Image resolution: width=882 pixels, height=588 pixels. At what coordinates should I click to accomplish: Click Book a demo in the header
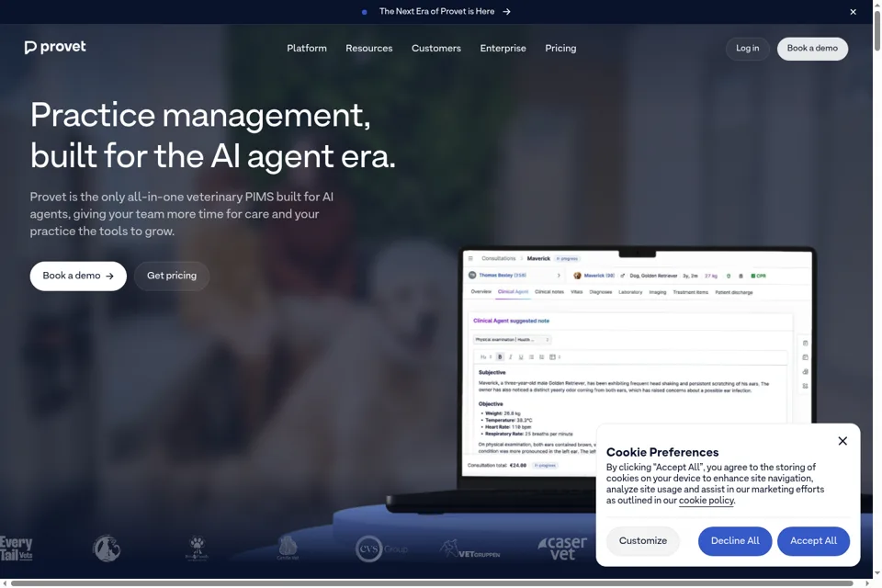click(812, 49)
